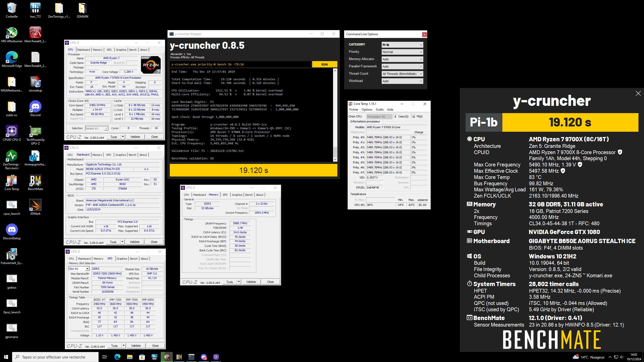Open Task View in taskbar
Screen dimensions: 644x362
[x=105, y=357]
